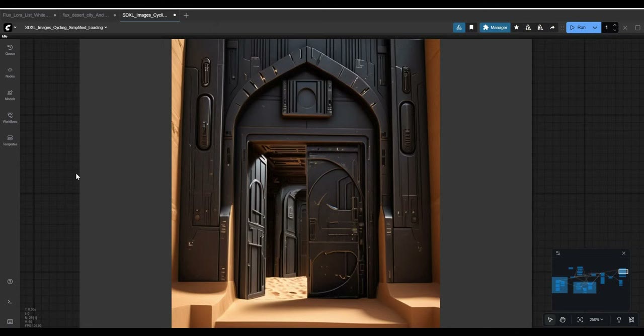Click the minimap viewport rectangle
Image resolution: width=644 pixels, height=336 pixels.
(x=623, y=272)
